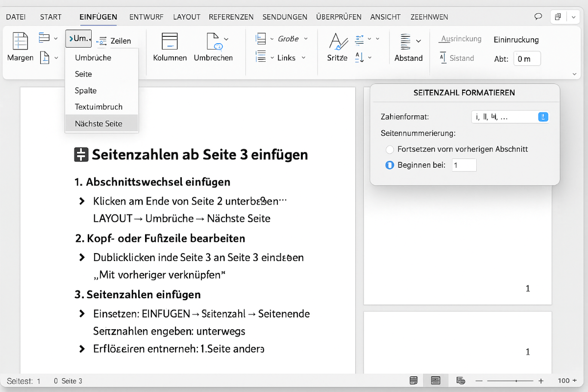This screenshot has height=392, width=588.
Task: Open the print layout view icon in statusbar
Action: [x=435, y=380]
